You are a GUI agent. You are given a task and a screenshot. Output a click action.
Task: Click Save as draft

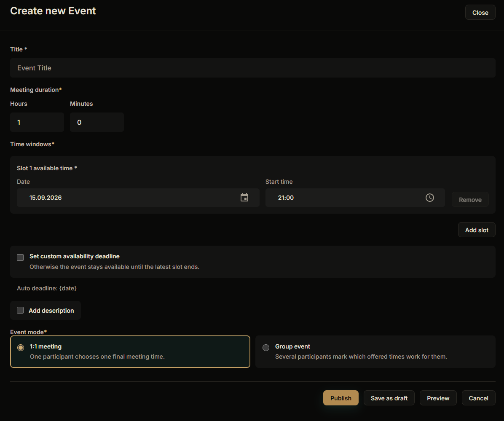tap(389, 398)
